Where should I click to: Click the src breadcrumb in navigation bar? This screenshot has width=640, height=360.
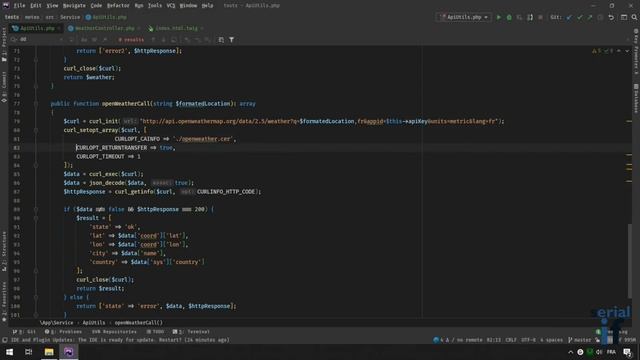click(49, 17)
